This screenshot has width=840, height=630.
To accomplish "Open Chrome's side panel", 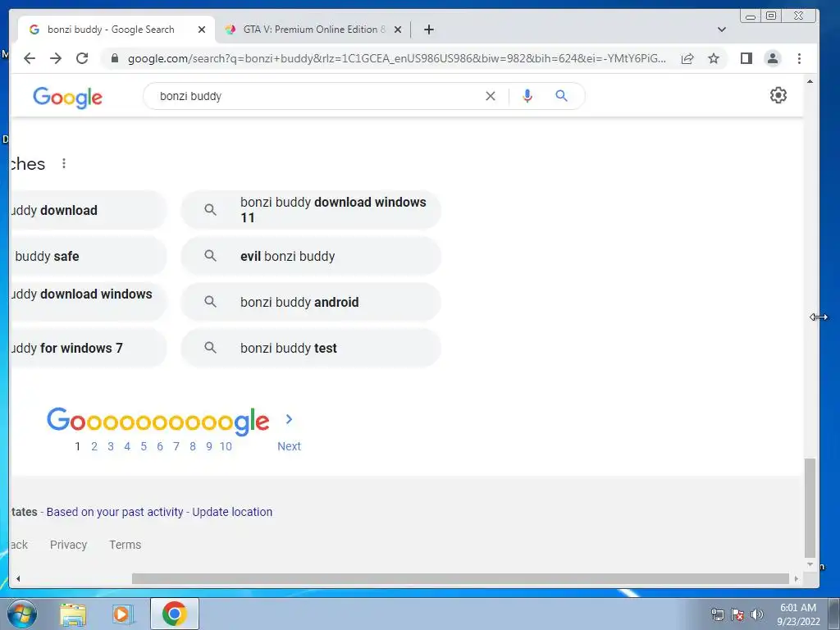I will pos(746,58).
